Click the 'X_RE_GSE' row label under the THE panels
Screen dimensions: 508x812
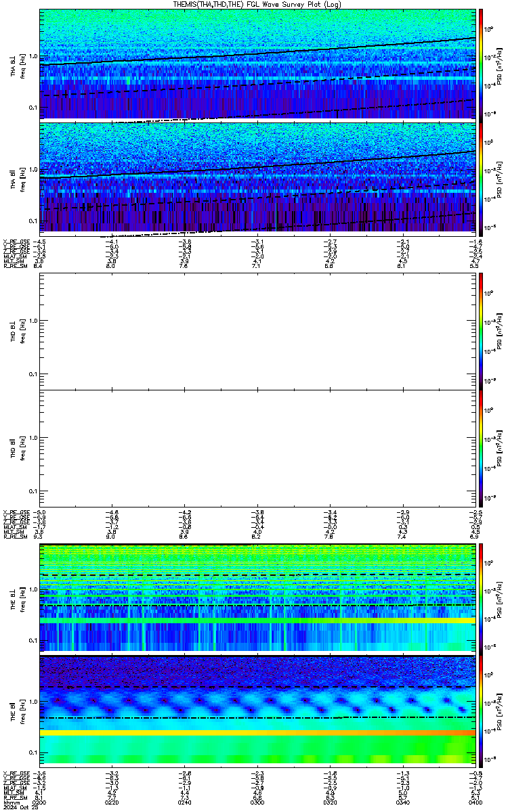(x=16, y=773)
